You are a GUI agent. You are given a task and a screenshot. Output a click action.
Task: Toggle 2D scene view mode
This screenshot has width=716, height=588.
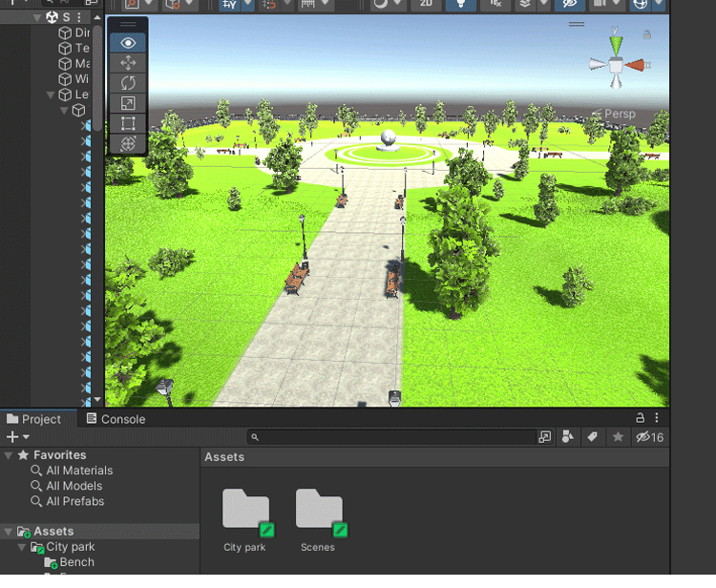click(x=426, y=4)
